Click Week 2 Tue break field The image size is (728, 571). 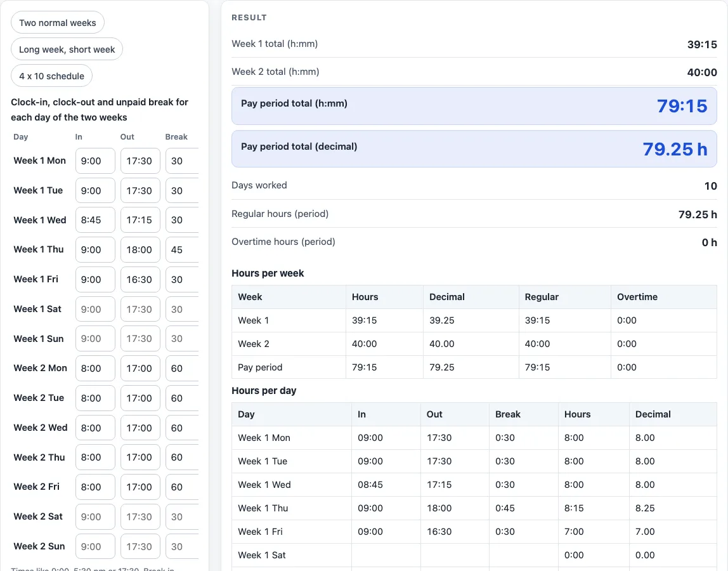[x=182, y=398]
